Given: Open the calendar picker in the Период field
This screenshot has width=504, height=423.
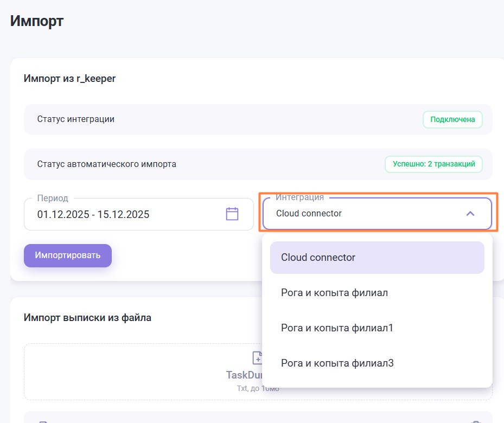Looking at the screenshot, I should [232, 214].
